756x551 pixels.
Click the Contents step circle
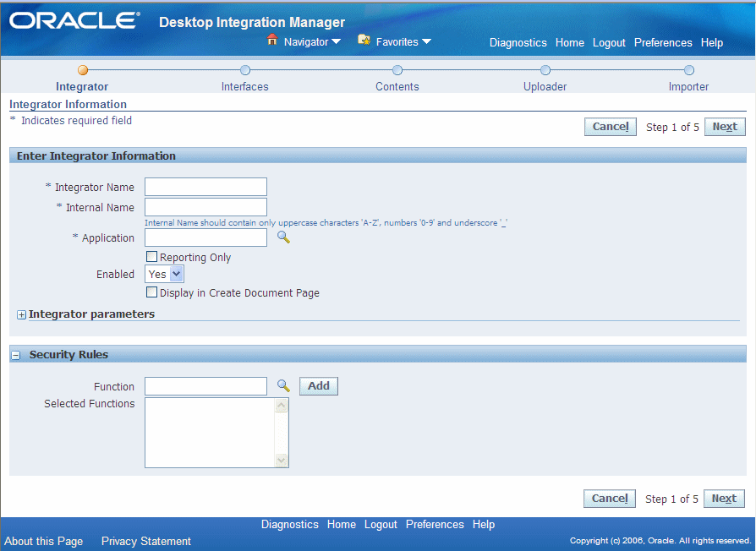pyautogui.click(x=397, y=70)
